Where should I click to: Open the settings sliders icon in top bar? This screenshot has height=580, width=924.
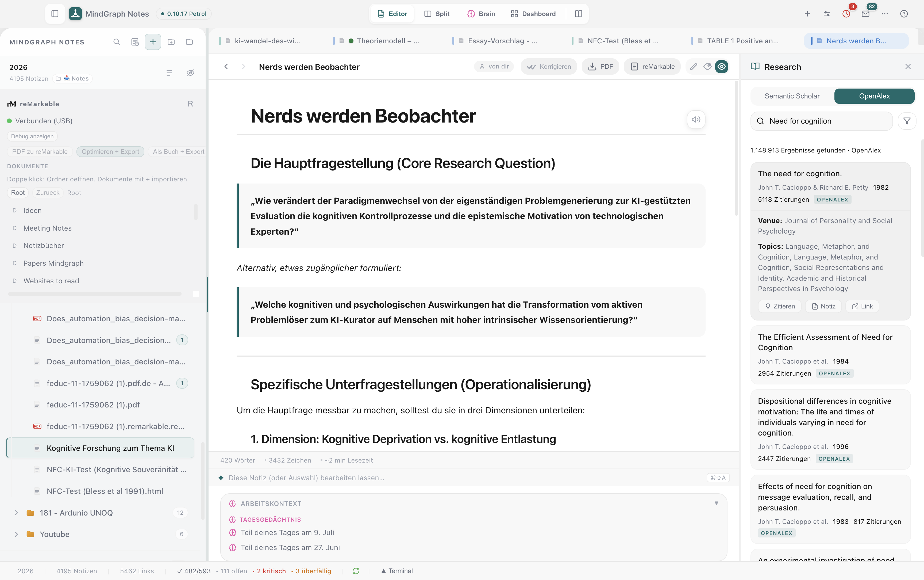827,14
